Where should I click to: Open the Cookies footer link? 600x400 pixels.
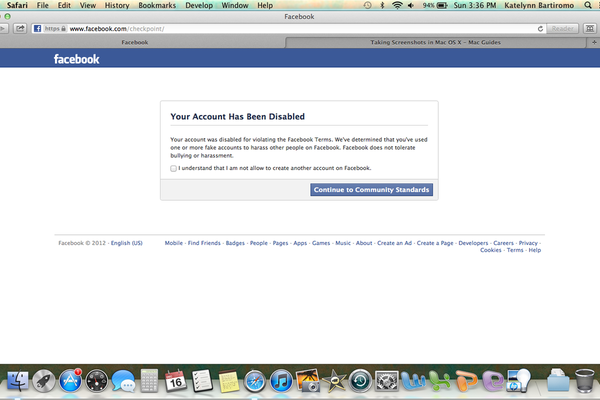[x=491, y=250]
